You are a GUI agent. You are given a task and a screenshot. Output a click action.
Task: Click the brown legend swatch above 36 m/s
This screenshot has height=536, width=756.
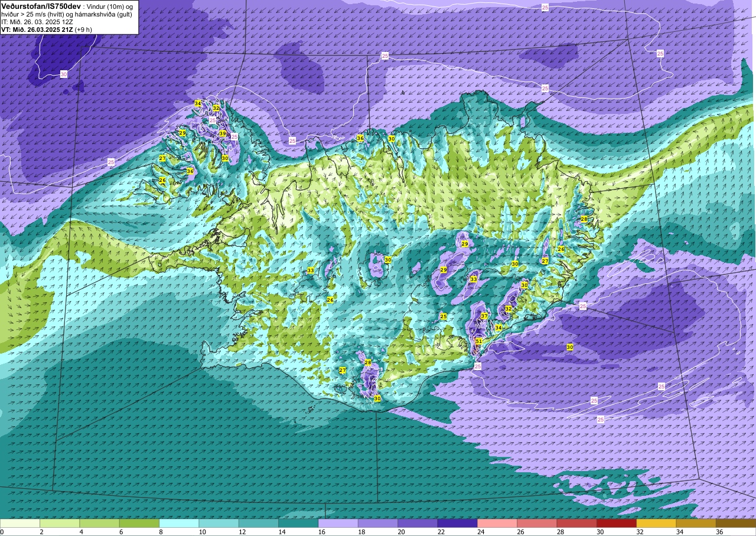(x=736, y=523)
